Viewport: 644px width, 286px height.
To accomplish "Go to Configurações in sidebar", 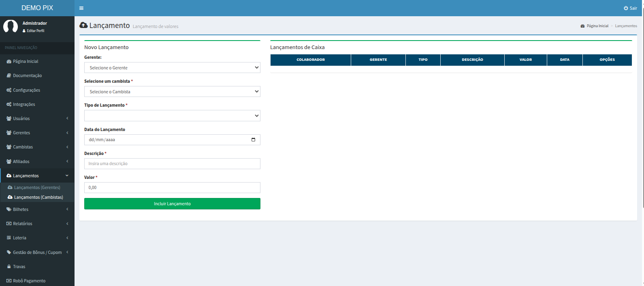I will 26,90.
